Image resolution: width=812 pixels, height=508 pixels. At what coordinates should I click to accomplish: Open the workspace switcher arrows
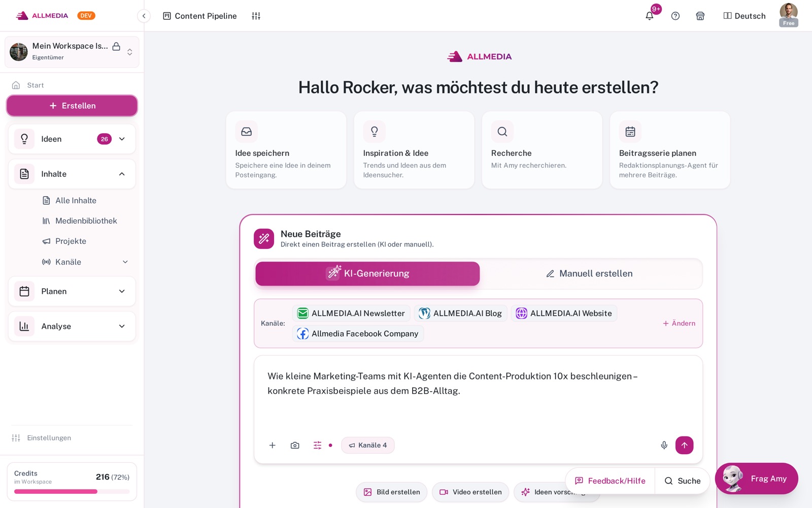point(130,52)
